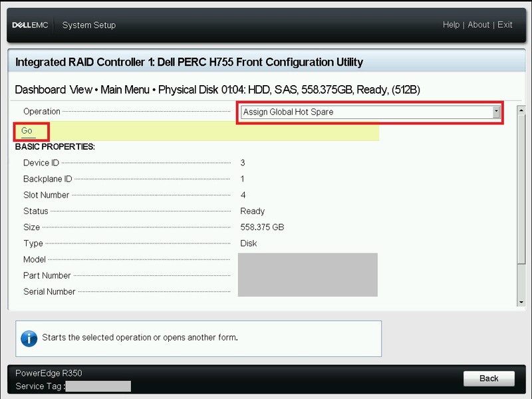
Task: Select the Status label
Action: tap(36, 211)
